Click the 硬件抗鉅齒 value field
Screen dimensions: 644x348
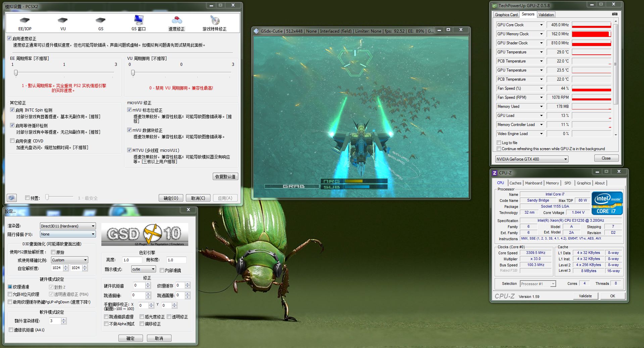pos(139,286)
